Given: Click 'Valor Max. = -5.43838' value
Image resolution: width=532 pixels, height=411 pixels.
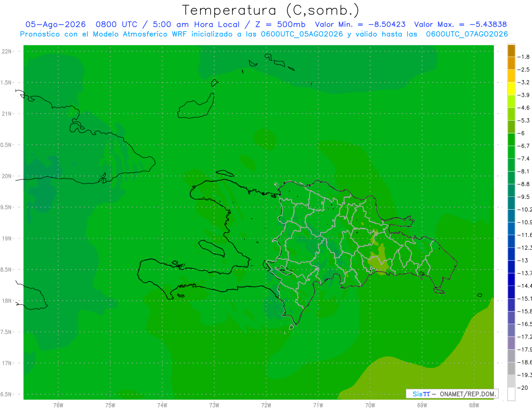Looking at the screenshot, I should click(460, 24).
